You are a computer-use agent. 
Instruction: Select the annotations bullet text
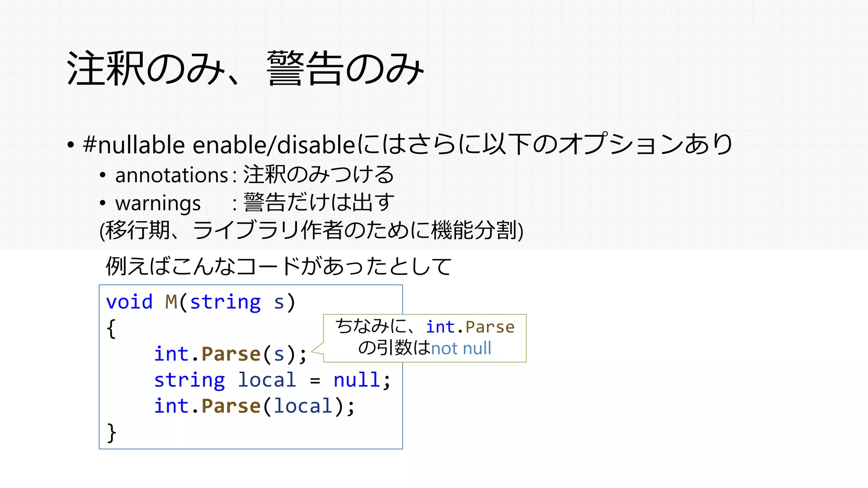(255, 175)
